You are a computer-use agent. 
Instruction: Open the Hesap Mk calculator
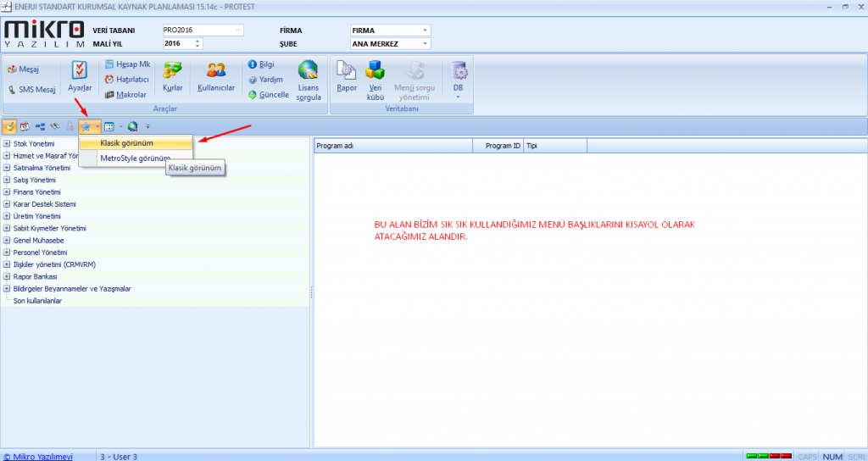(127, 64)
